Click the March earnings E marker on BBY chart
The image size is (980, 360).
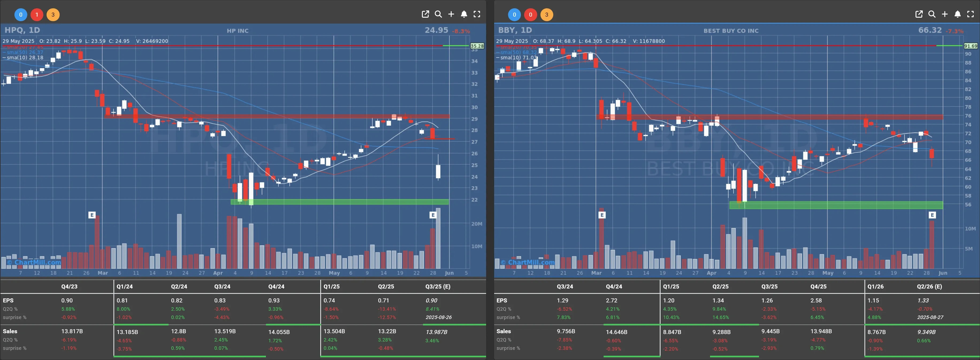601,215
